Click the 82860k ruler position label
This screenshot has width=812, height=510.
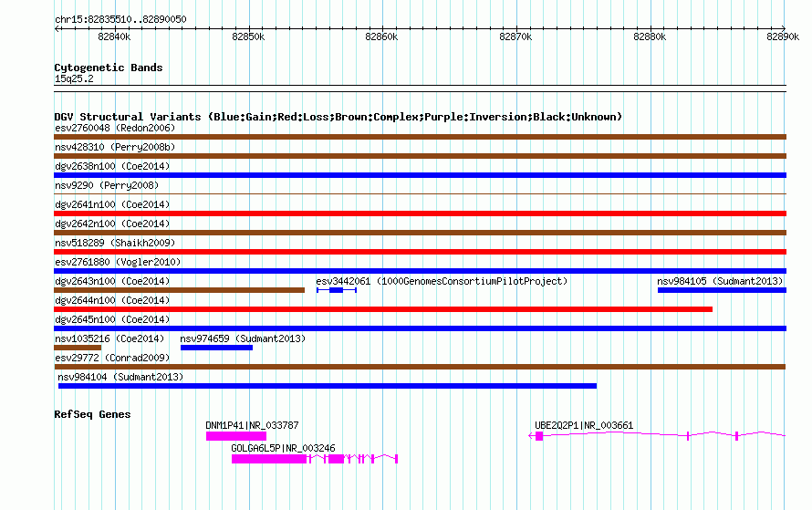coord(381,36)
